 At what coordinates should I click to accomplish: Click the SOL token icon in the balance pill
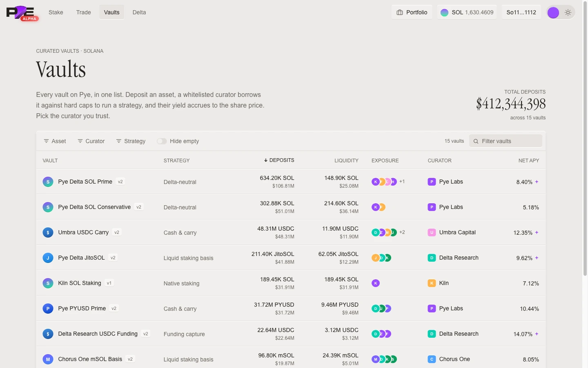[444, 13]
